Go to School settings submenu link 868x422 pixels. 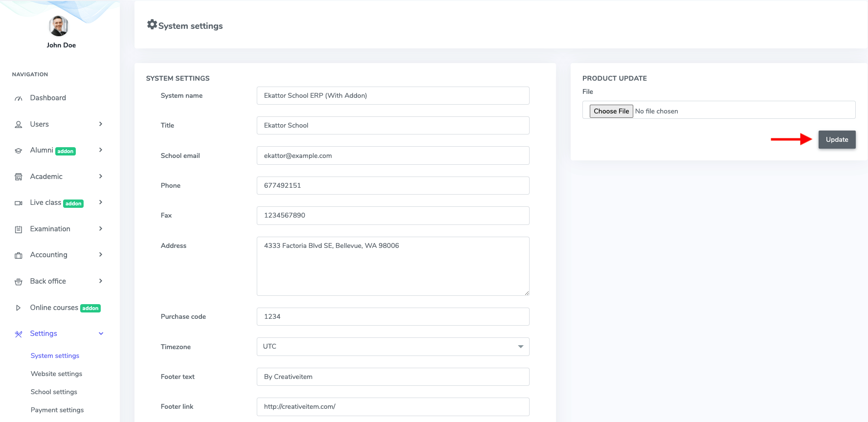coord(54,392)
